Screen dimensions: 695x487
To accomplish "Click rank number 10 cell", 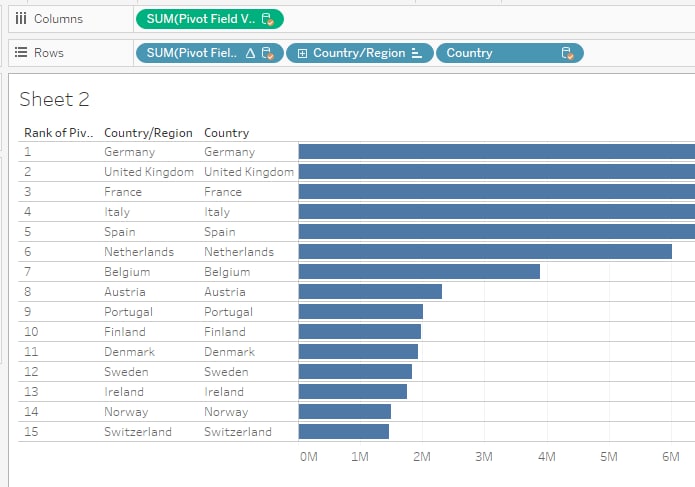I will pyautogui.click(x=31, y=331).
